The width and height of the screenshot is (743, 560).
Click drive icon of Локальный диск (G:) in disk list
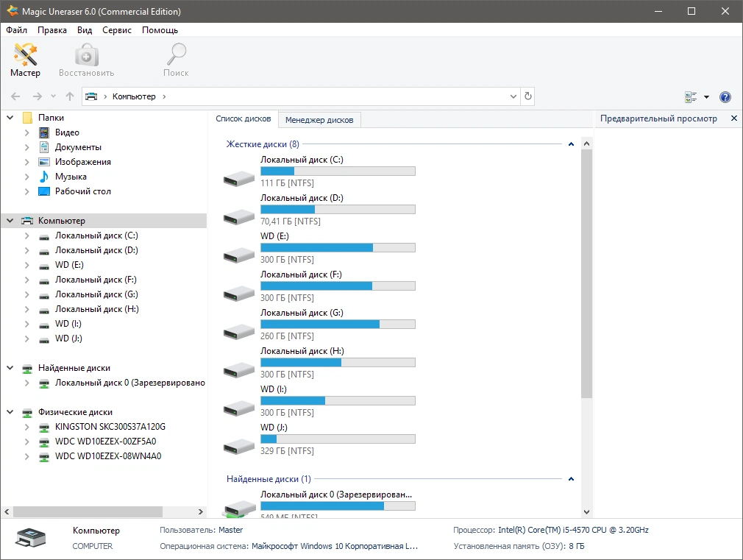point(239,332)
